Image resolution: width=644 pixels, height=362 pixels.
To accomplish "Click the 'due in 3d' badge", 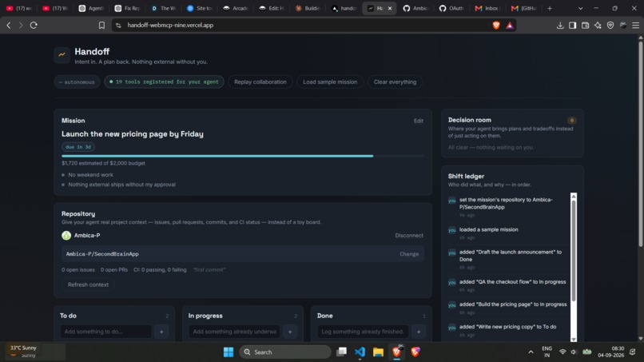I will coord(78,147).
